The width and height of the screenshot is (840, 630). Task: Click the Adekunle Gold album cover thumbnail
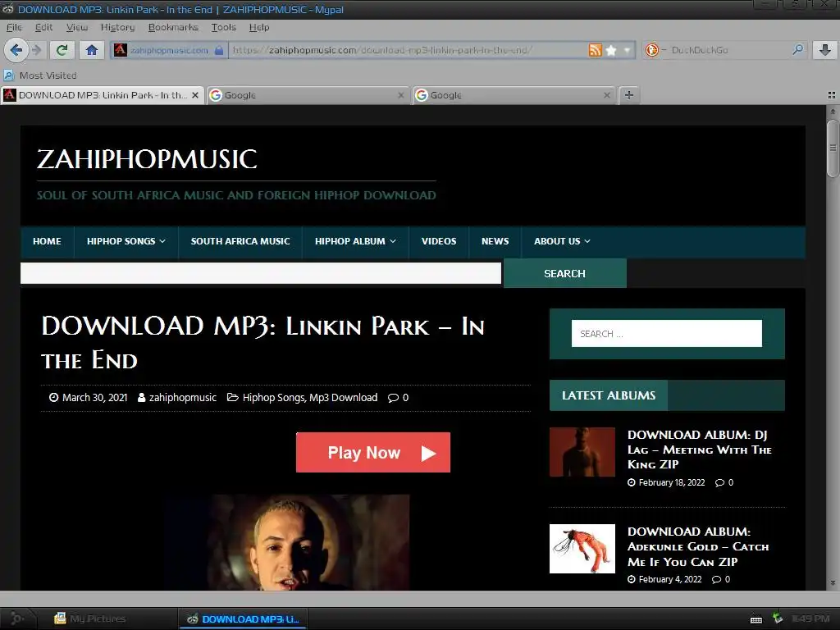(x=582, y=549)
